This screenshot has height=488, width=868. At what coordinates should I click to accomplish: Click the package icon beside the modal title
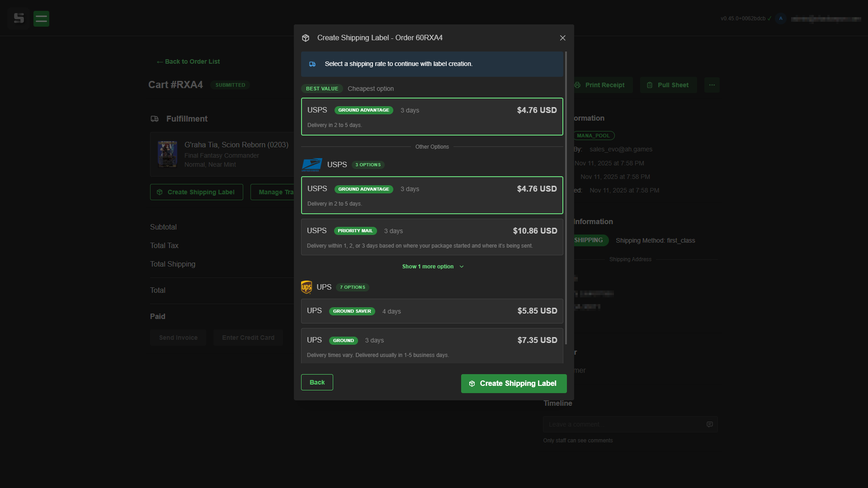(306, 38)
